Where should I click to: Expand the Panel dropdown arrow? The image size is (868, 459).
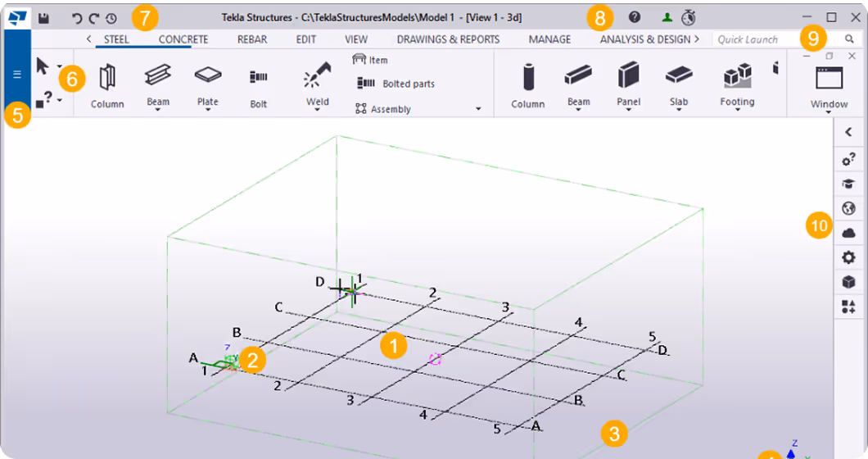tap(628, 111)
